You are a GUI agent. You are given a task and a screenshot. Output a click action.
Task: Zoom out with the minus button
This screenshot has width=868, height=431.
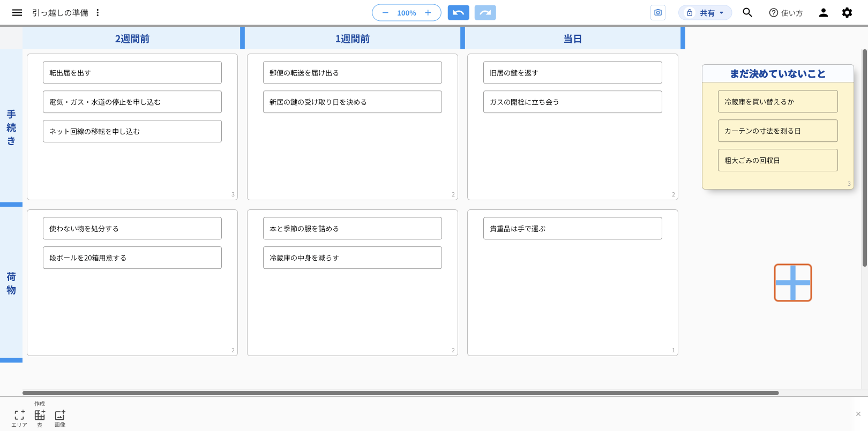pyautogui.click(x=385, y=12)
